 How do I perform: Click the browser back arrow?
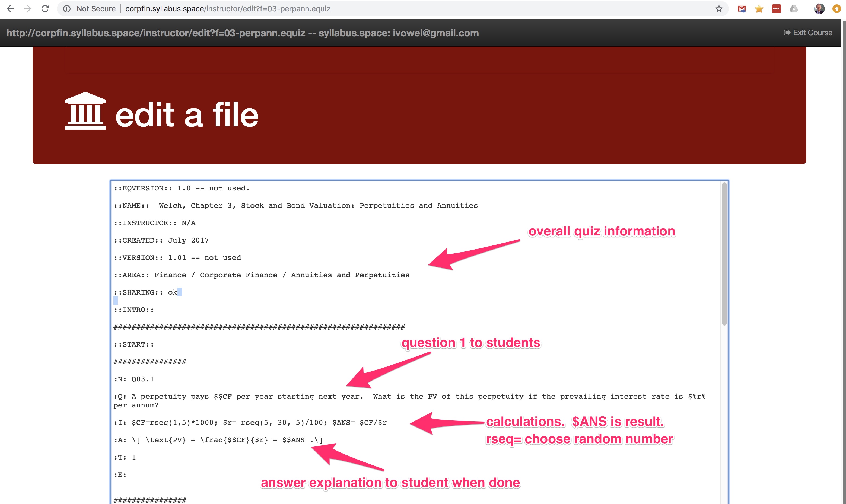coord(10,9)
